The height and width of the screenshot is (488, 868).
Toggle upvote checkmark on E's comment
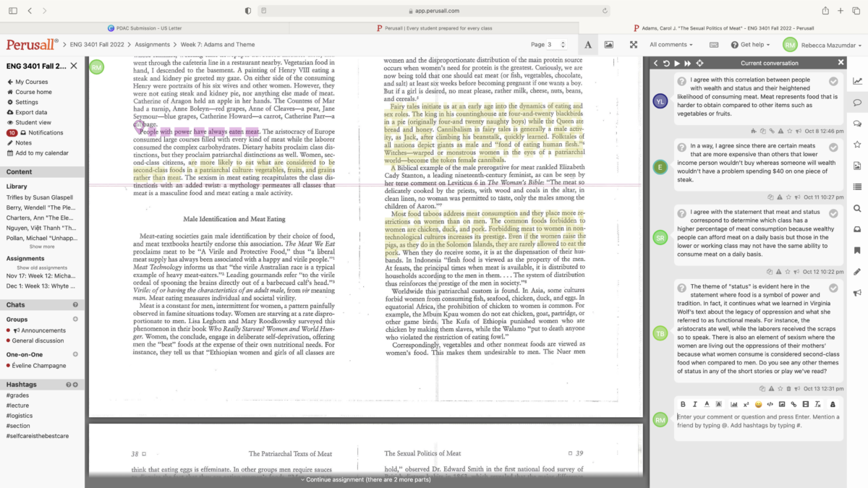833,147
